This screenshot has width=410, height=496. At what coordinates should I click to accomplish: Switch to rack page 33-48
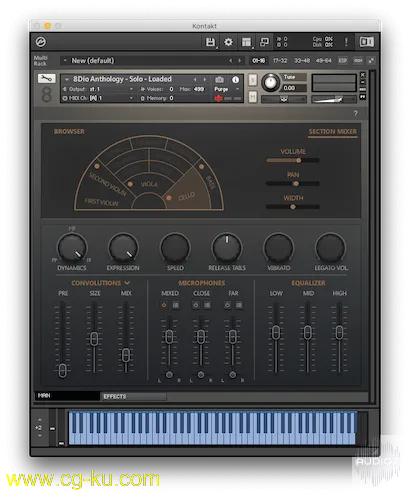(302, 60)
